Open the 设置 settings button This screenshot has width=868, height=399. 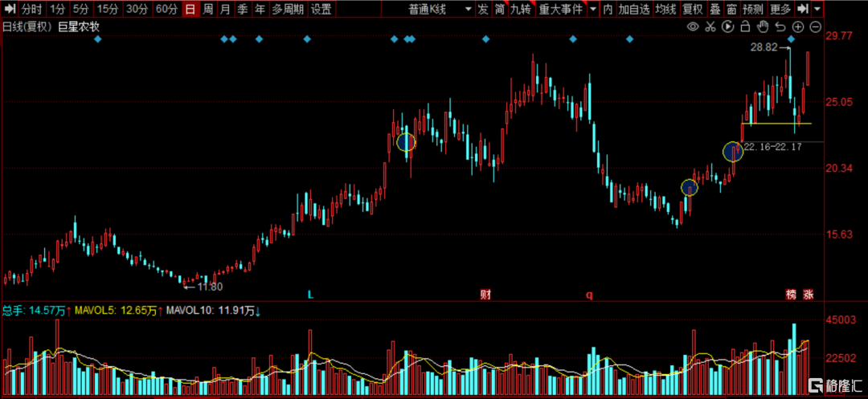(321, 9)
